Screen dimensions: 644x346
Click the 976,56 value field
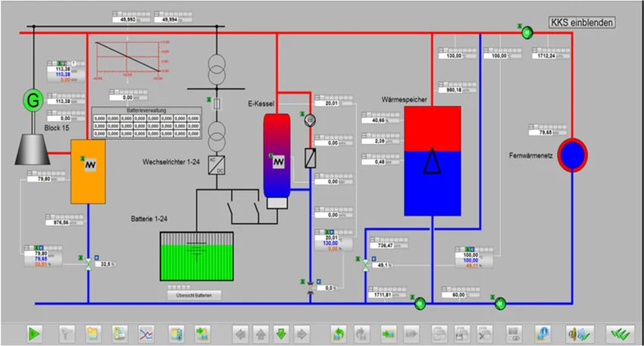(x=64, y=223)
